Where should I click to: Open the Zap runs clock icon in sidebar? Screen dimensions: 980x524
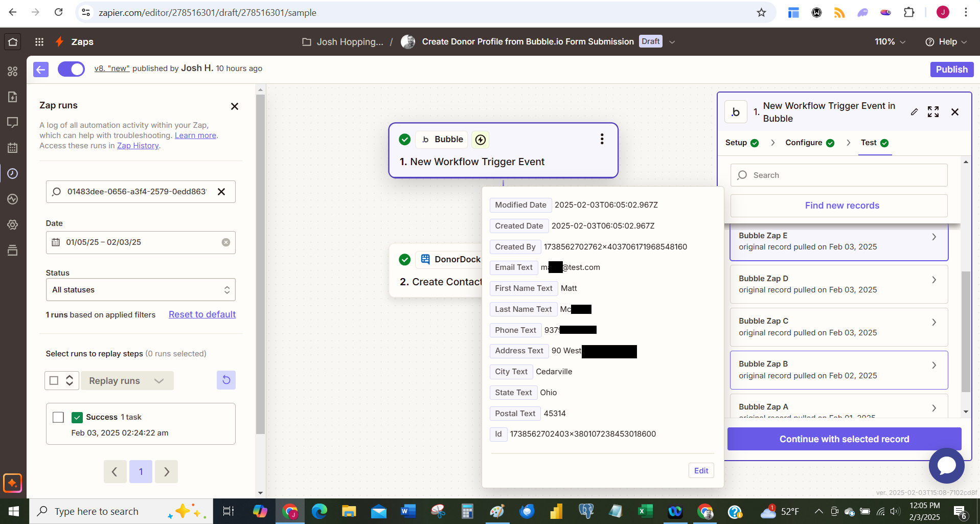[x=13, y=174]
